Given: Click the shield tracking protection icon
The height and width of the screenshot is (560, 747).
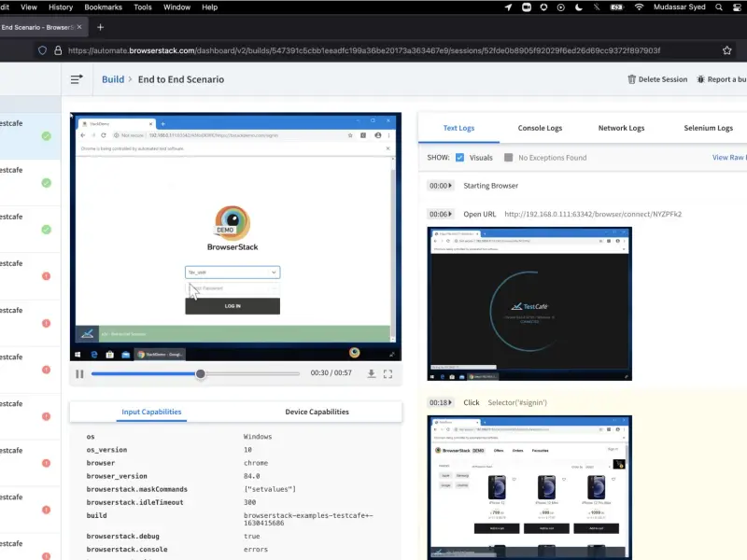Looking at the screenshot, I should pos(42,50).
